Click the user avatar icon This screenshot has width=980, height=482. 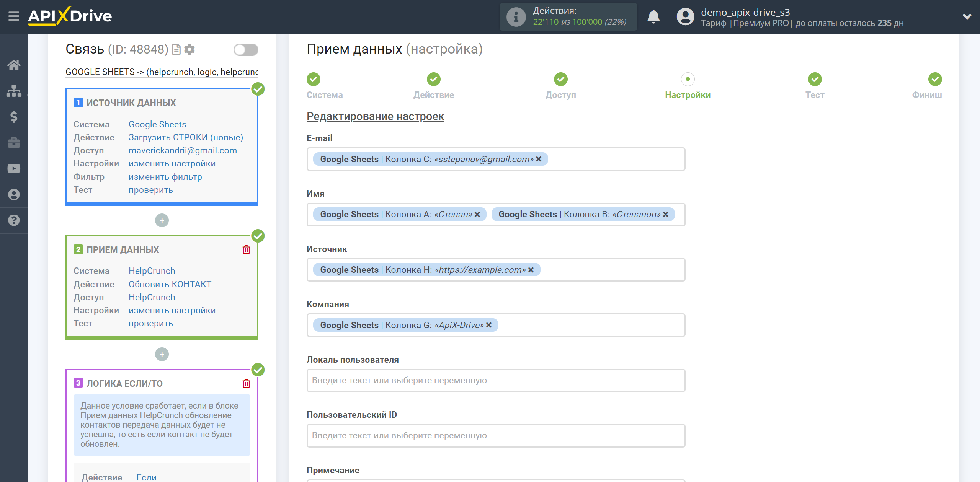tap(685, 17)
